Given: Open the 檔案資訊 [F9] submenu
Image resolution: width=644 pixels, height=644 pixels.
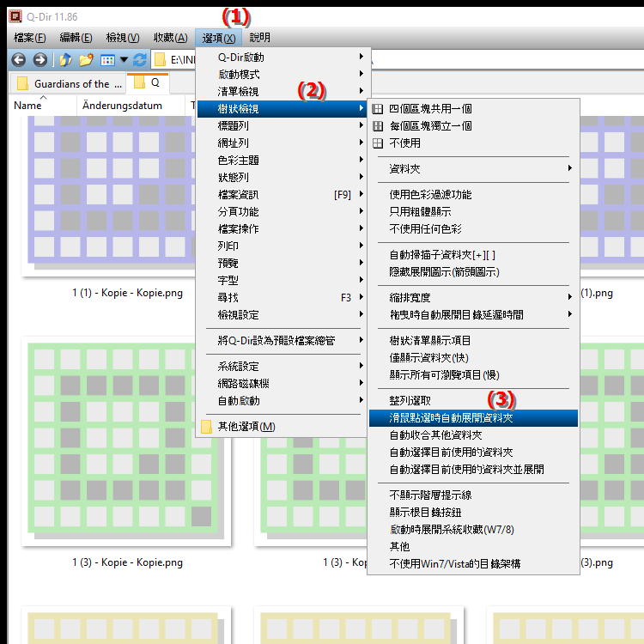Looking at the screenshot, I should (x=283, y=195).
